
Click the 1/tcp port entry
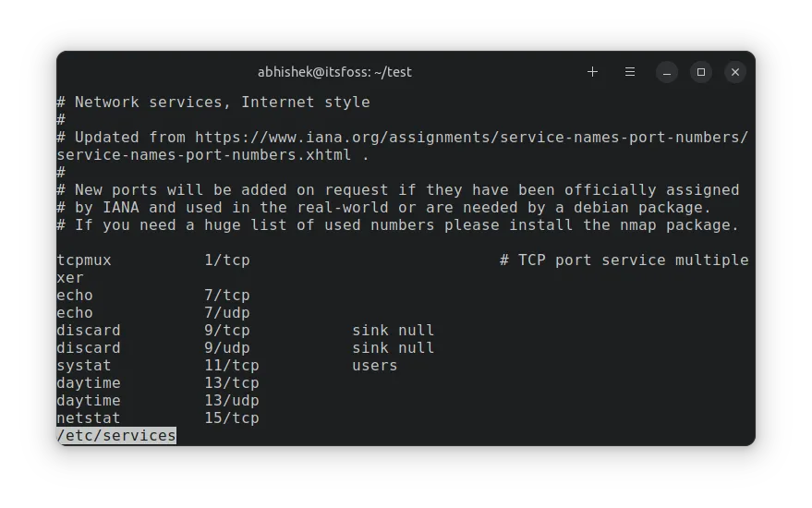(x=226, y=260)
